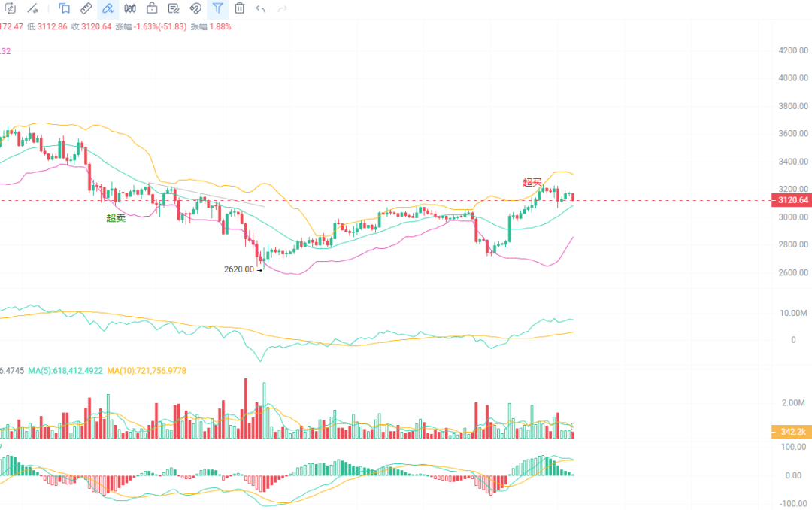Click the trash icon to delete drawings

239,9
